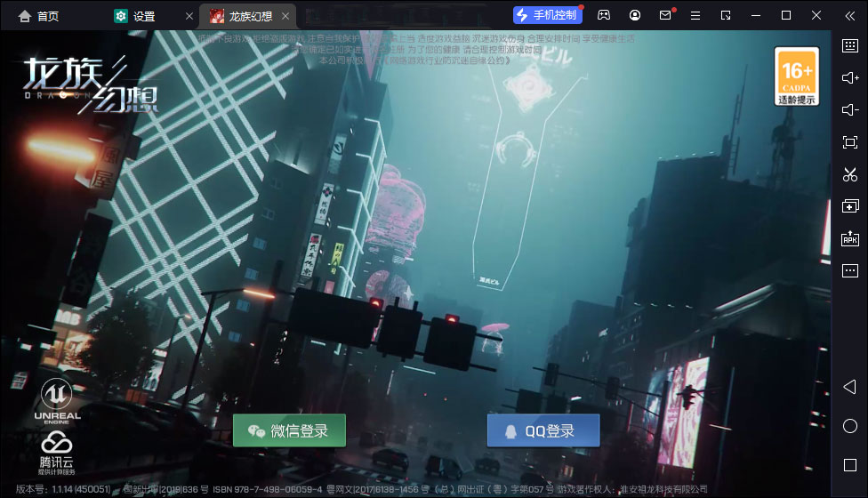Click the 设置 gear icon on tab
The width and height of the screenshot is (868, 498).
(121, 16)
